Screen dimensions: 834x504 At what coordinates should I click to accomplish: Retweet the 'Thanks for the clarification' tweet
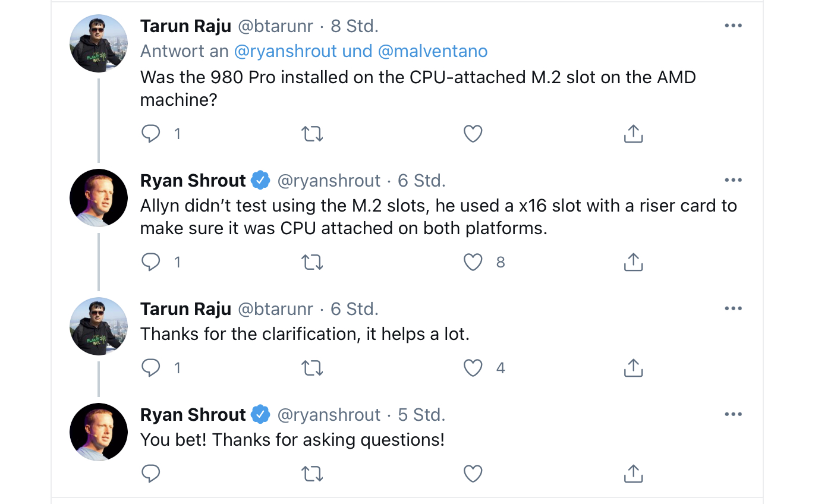312,368
